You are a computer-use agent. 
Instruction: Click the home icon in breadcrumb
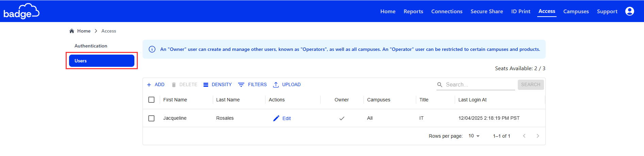click(72, 31)
